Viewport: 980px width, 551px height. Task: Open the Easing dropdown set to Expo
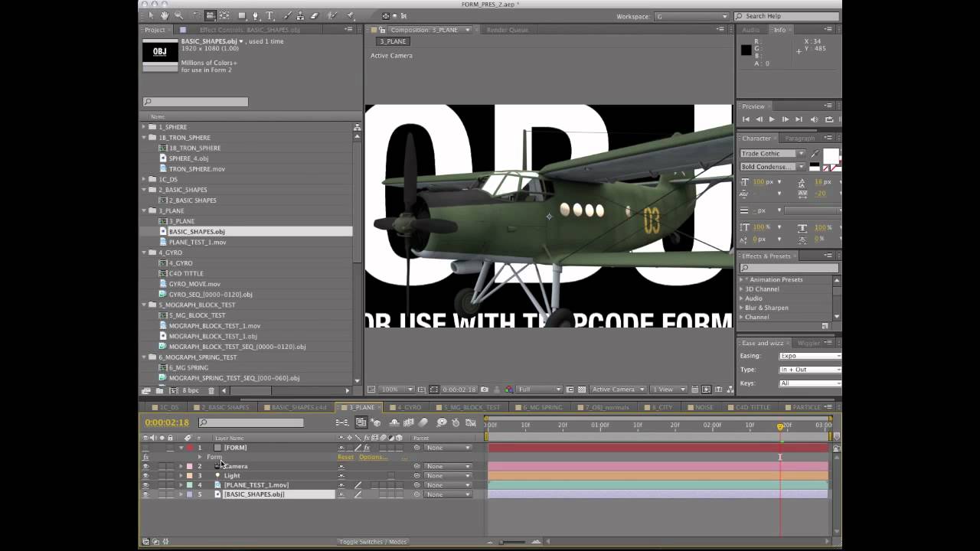tap(810, 356)
